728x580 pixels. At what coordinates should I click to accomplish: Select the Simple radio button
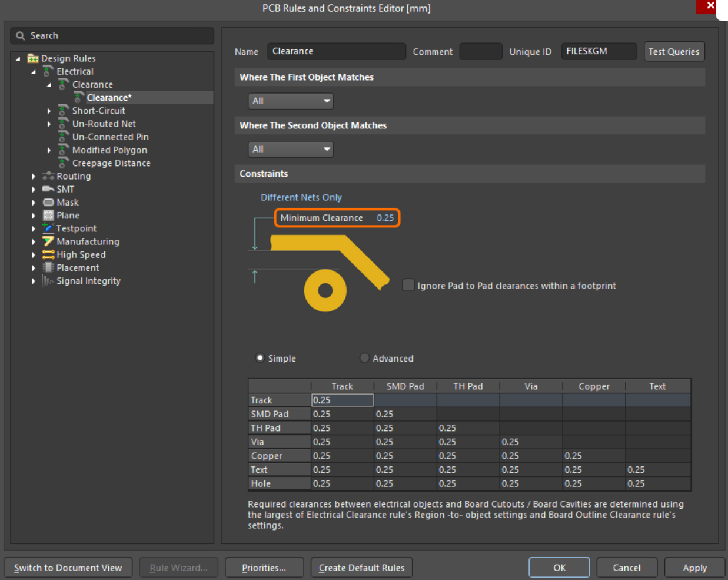tap(260, 358)
